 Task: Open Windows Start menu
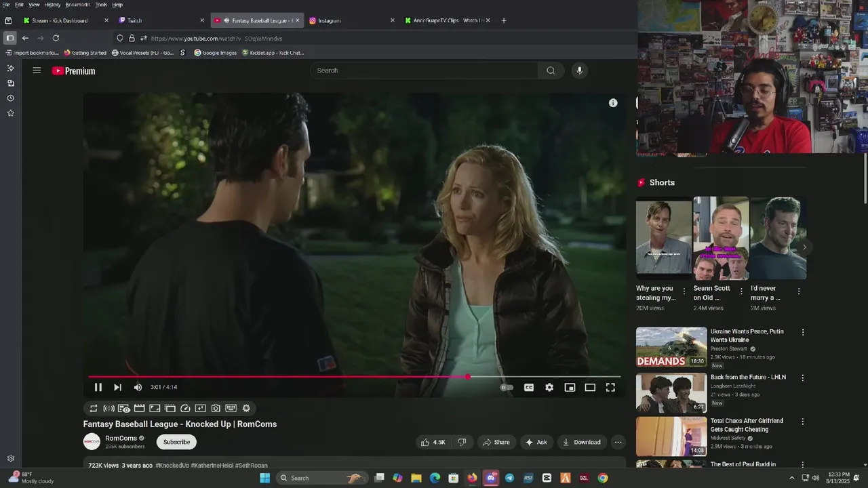[264, 478]
